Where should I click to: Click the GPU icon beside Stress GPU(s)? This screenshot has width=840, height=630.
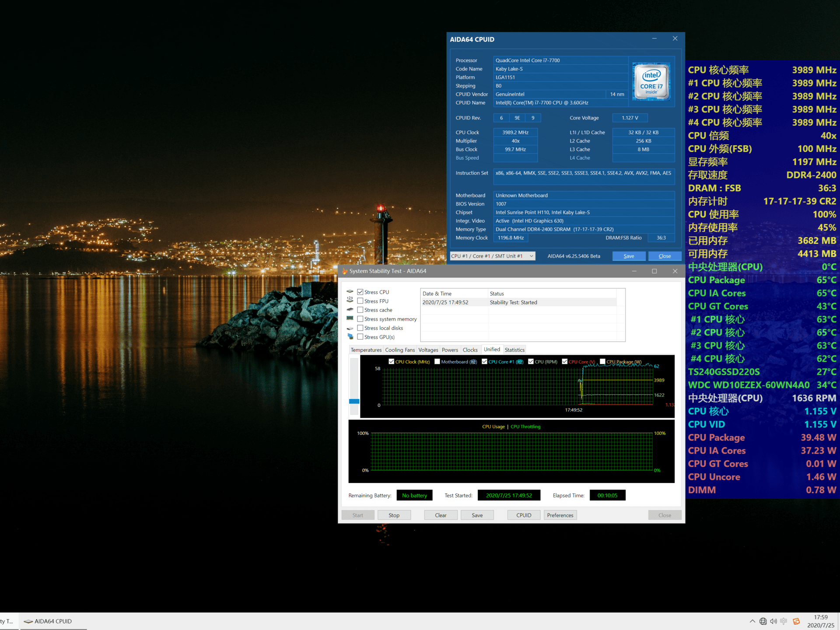point(350,336)
